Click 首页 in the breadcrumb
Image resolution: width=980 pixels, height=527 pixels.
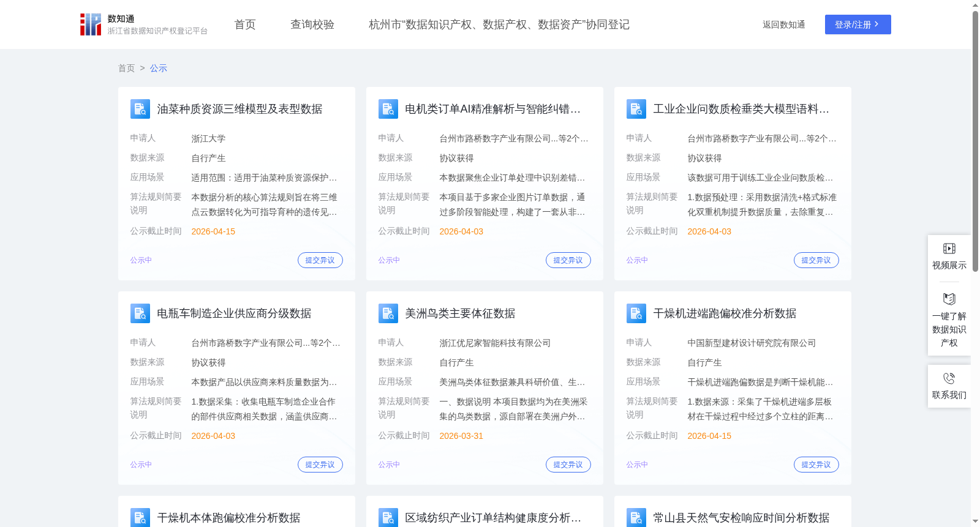tap(126, 68)
